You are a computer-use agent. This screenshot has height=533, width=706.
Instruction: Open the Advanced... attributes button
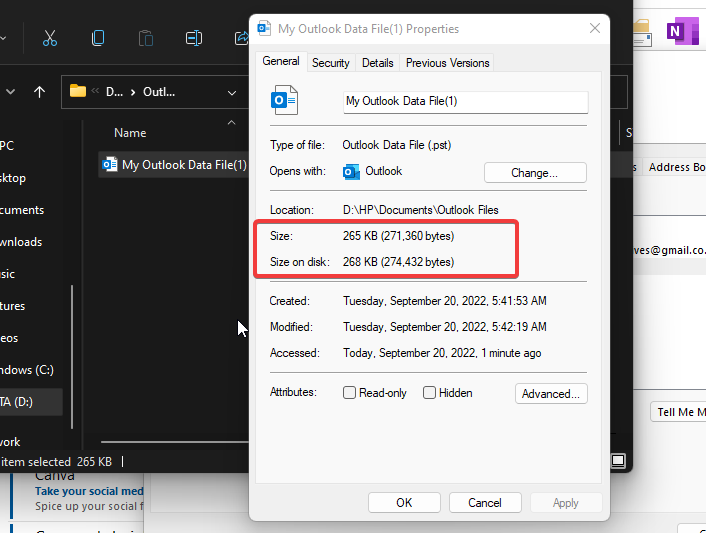551,394
